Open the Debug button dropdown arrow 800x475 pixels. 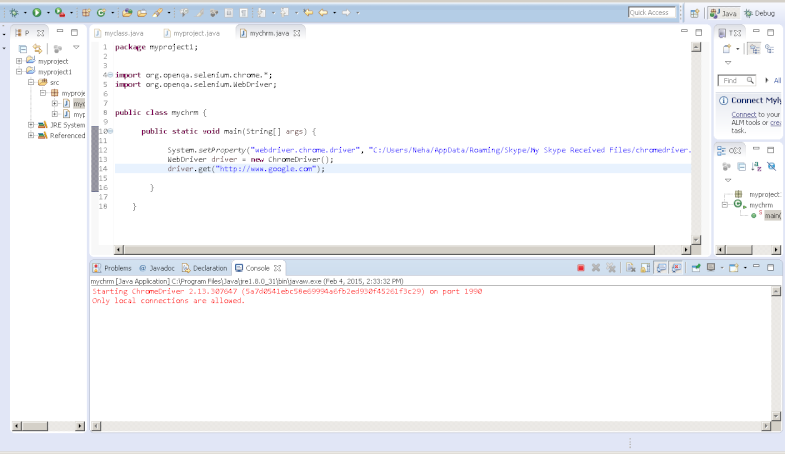pos(25,12)
